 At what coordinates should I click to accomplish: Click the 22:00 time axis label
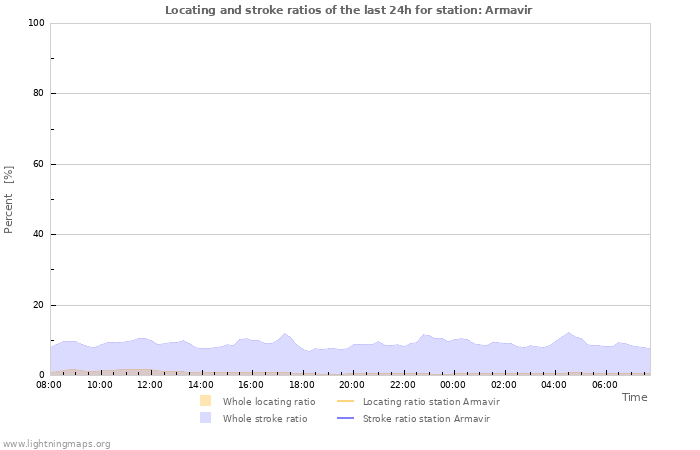403,384
